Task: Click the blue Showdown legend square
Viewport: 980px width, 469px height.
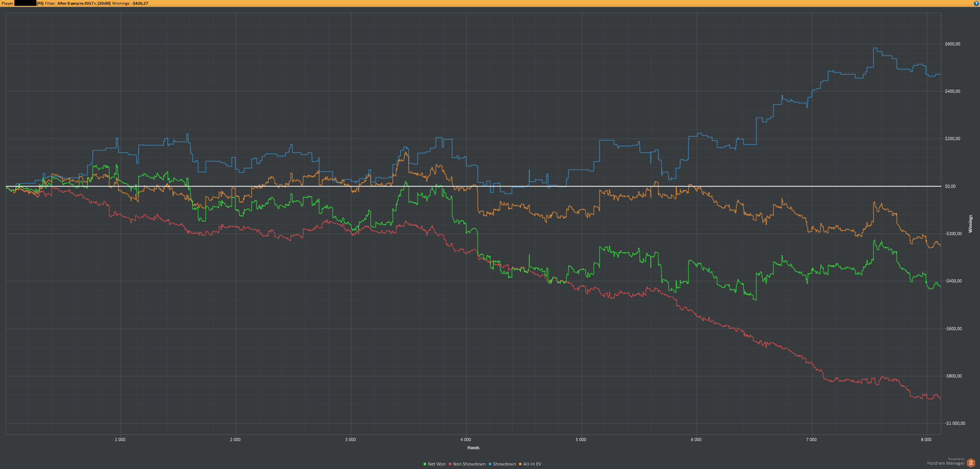Action: [490, 464]
